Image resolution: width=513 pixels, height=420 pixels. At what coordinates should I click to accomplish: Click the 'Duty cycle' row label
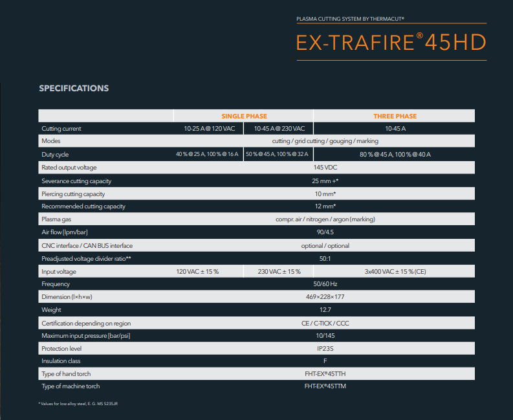[55, 155]
